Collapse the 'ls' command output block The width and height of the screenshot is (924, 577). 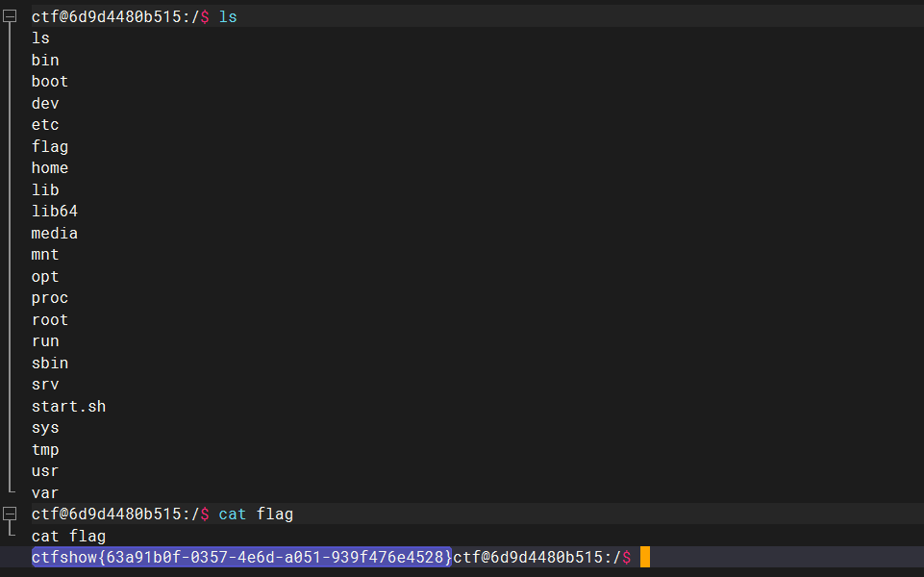coord(10,16)
